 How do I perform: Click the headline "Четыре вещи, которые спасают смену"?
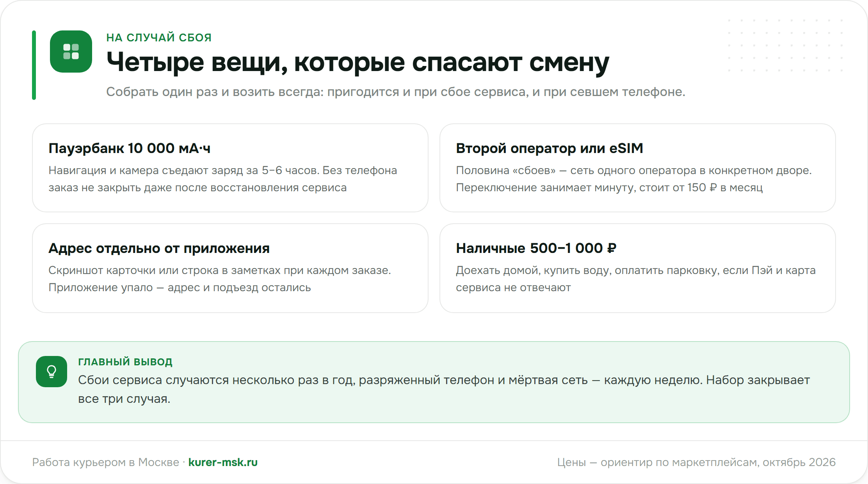[358, 62]
